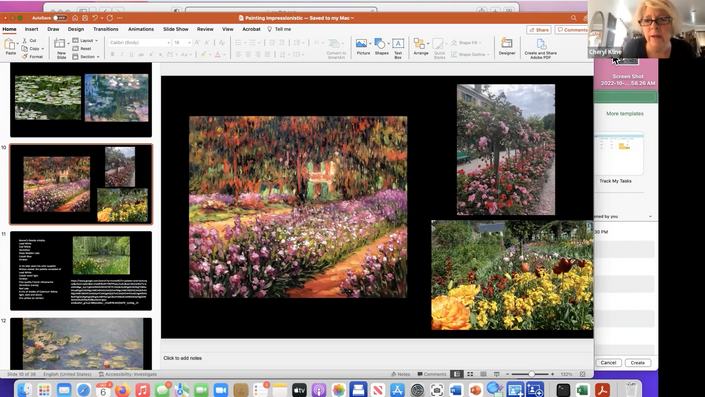Toggle the Notes pane in status bar
The height and width of the screenshot is (397, 705).
pyautogui.click(x=401, y=374)
